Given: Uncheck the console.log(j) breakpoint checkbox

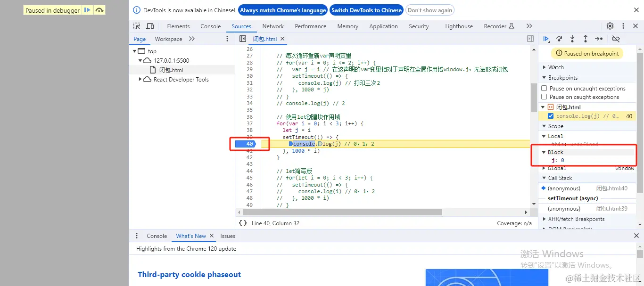Looking at the screenshot, I should pos(551,116).
